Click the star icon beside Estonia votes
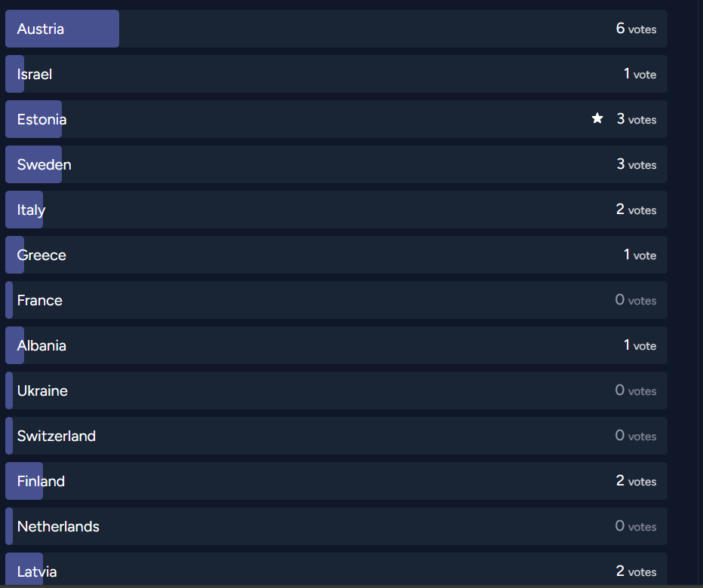The width and height of the screenshot is (703, 588). pos(597,118)
